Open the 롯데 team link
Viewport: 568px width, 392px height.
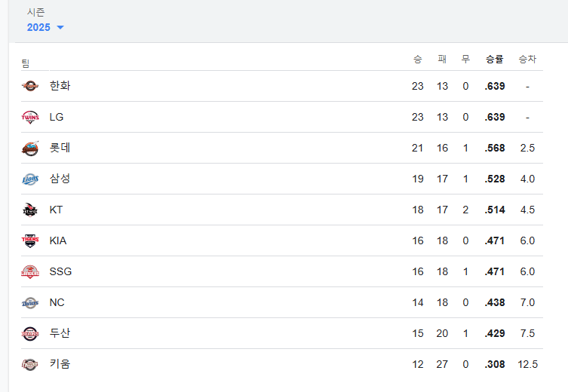click(x=60, y=148)
